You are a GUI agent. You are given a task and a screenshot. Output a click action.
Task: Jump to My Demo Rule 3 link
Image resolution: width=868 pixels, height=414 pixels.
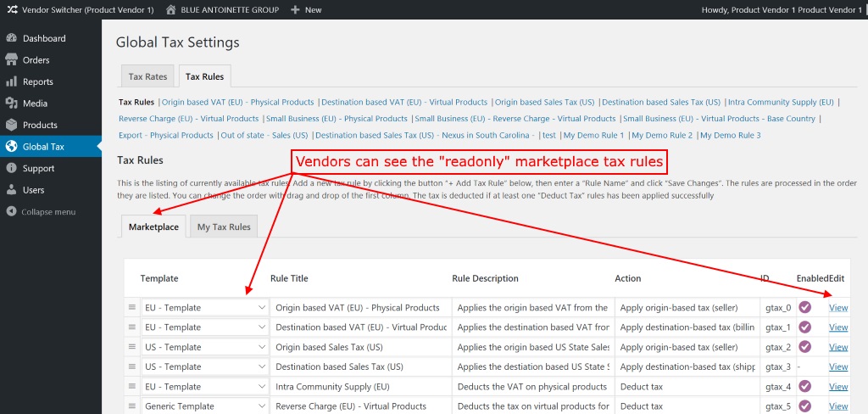[x=731, y=135]
